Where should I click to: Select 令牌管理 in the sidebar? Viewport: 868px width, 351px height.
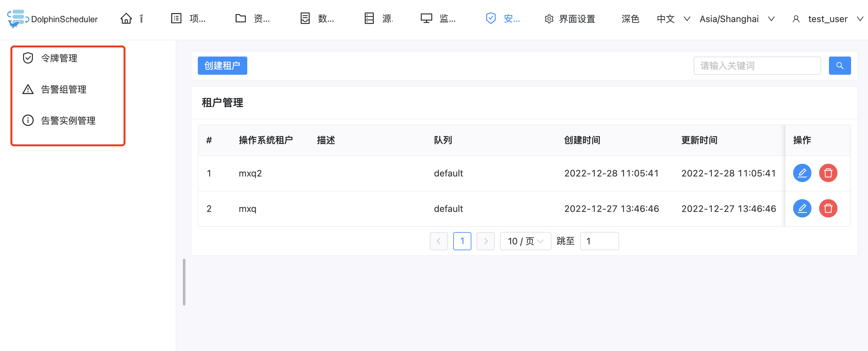pos(59,58)
